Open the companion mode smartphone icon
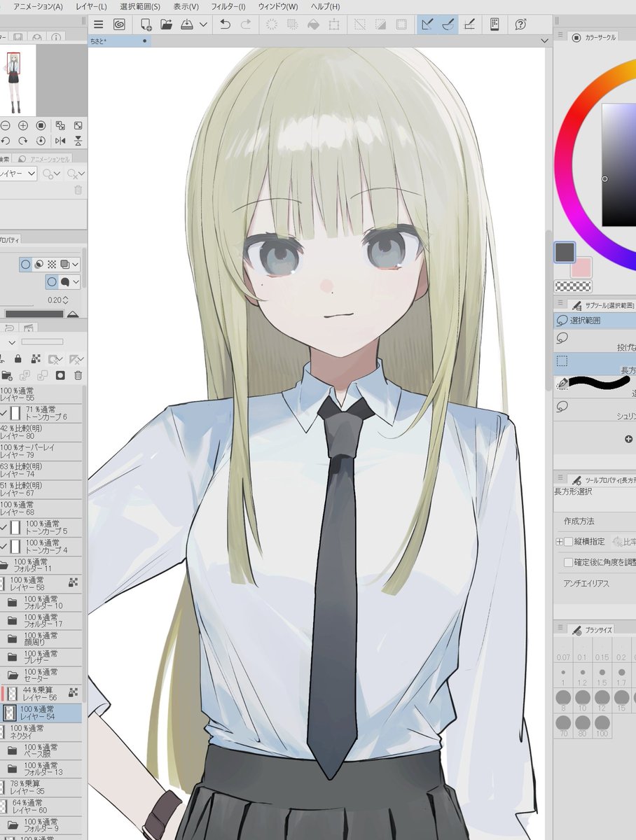 click(x=494, y=23)
